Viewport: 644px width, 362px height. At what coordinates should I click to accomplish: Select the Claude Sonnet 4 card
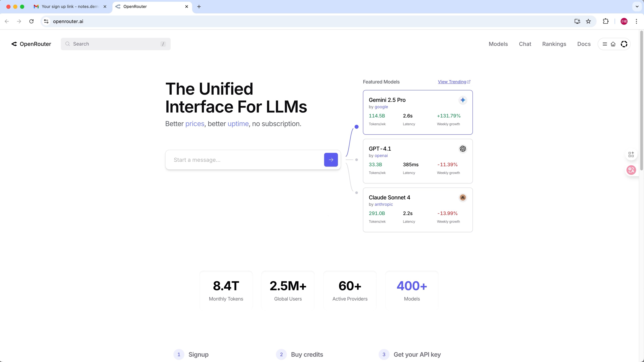point(418,210)
